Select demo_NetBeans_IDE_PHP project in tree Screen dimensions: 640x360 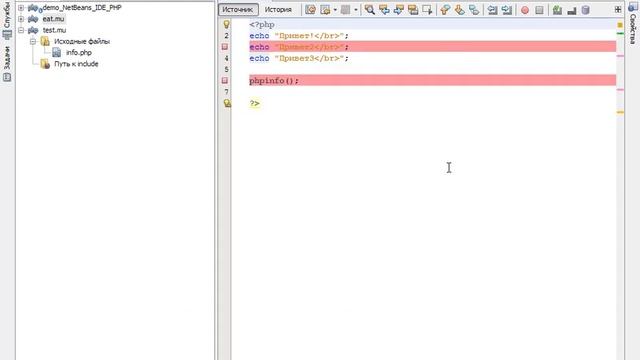point(82,7)
